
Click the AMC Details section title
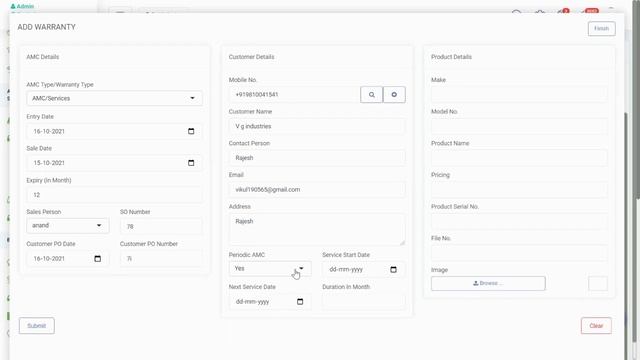(43, 57)
